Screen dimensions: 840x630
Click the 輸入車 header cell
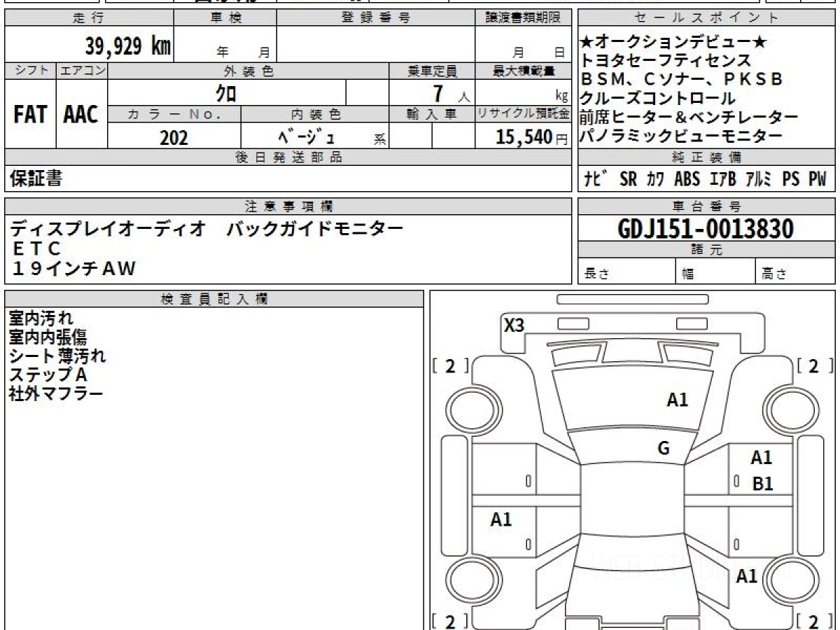[432, 114]
